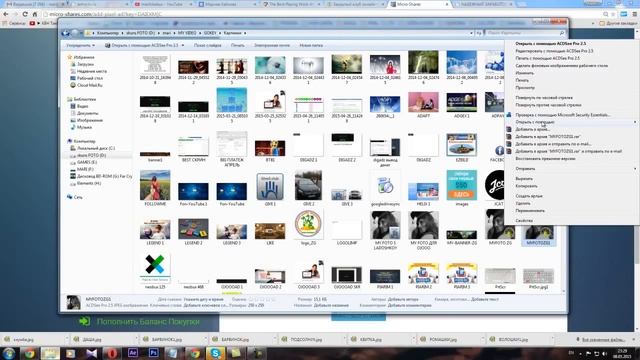Choose Открыть с помощью ACDSee Pro 2.5
Image resolution: width=640 pixels, height=360 pixels.
[550, 43]
